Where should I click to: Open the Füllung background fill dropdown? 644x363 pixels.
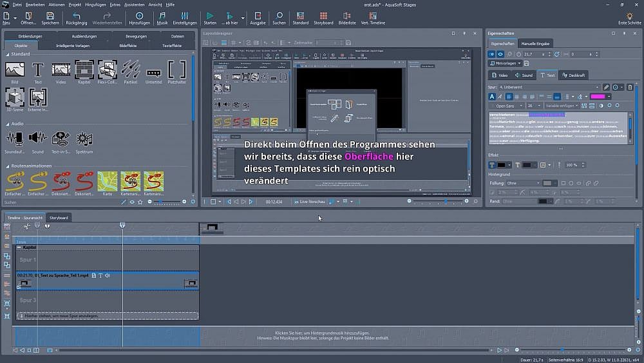(523, 183)
